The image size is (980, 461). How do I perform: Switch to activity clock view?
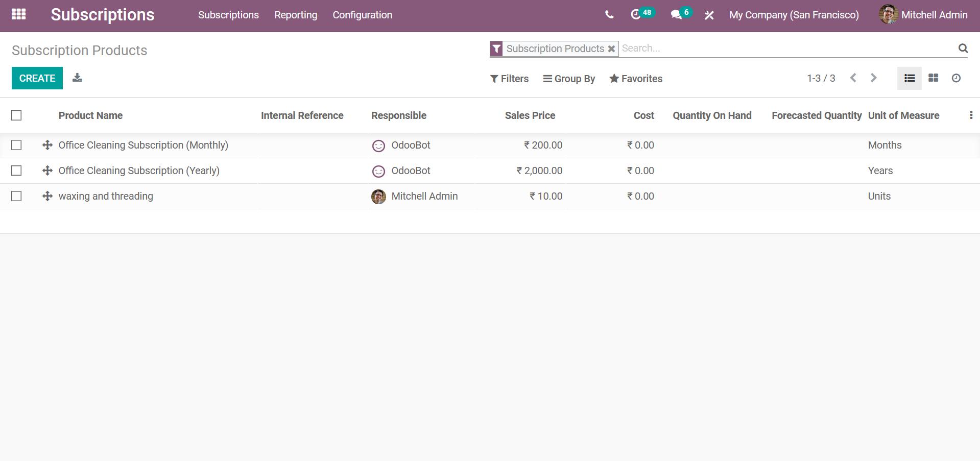(x=956, y=78)
